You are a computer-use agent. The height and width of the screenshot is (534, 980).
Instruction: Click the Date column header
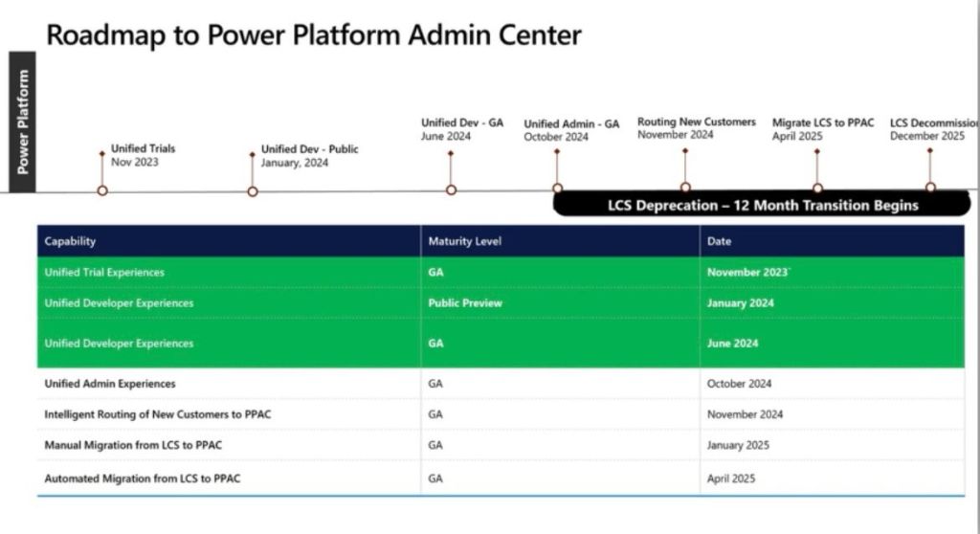[833, 241]
